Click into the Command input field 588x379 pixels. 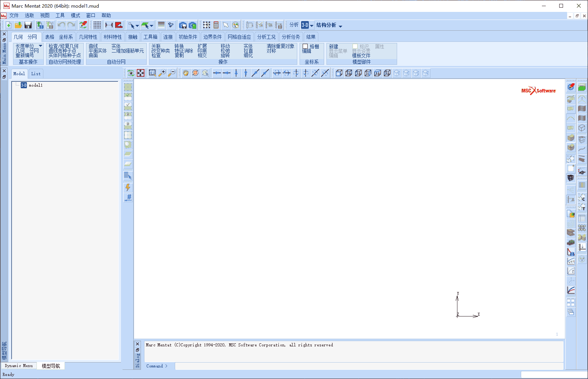click(x=369, y=366)
